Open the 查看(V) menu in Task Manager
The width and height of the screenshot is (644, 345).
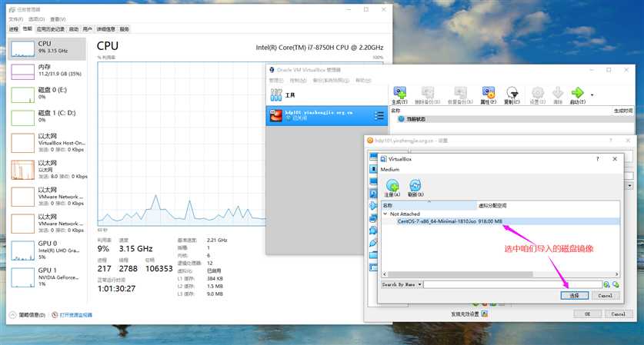58,19
